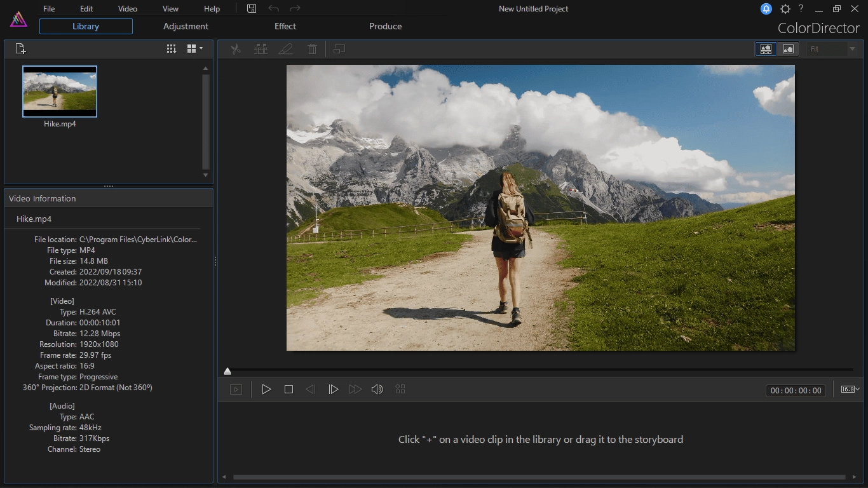This screenshot has height=488, width=868.
Task: Click the crop/resize frames icon
Action: 339,49
